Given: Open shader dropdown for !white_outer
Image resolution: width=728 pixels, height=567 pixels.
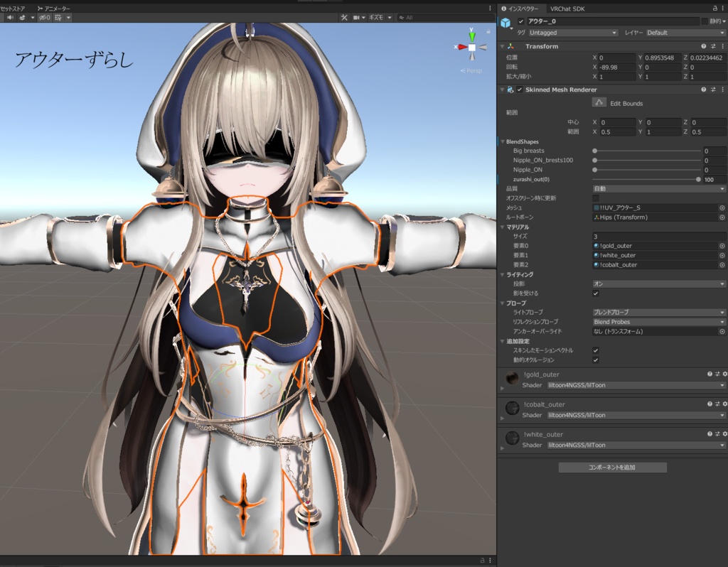Looking at the screenshot, I should [636, 445].
